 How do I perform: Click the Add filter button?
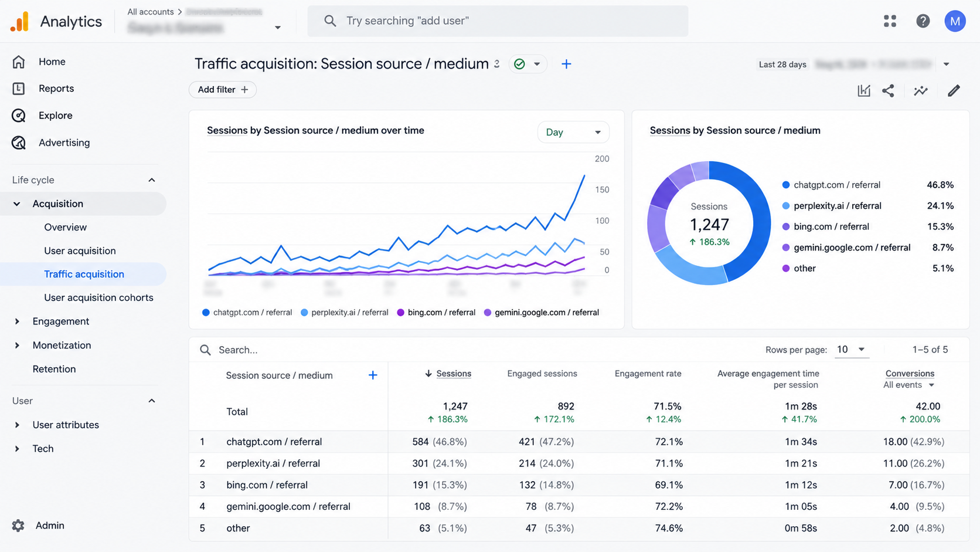[x=223, y=90]
